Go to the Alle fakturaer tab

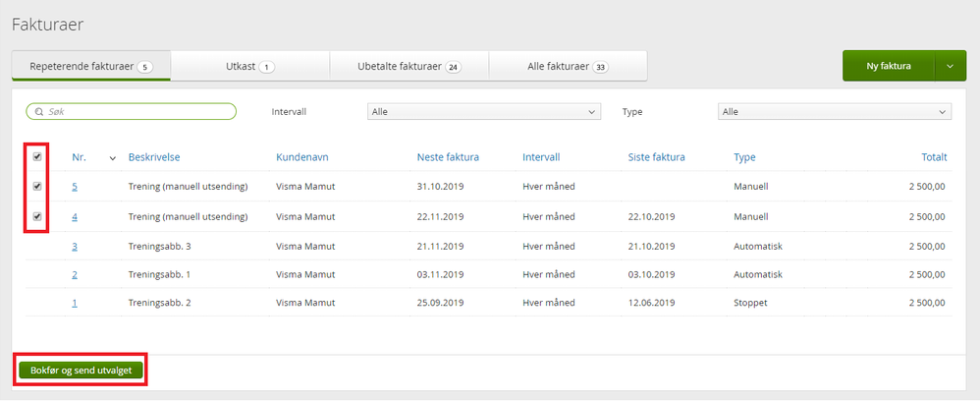pos(568,66)
